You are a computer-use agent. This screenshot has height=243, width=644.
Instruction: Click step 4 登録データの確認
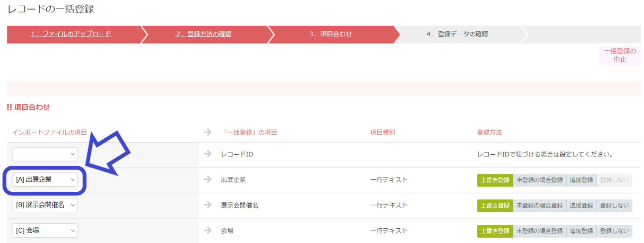tap(457, 34)
